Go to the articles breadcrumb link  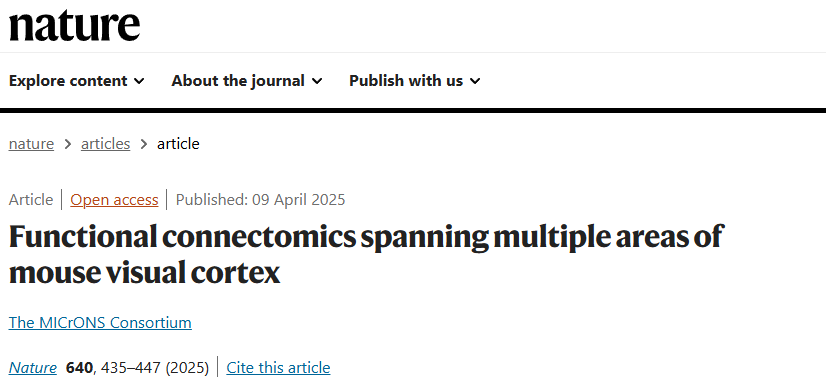pyautogui.click(x=105, y=144)
